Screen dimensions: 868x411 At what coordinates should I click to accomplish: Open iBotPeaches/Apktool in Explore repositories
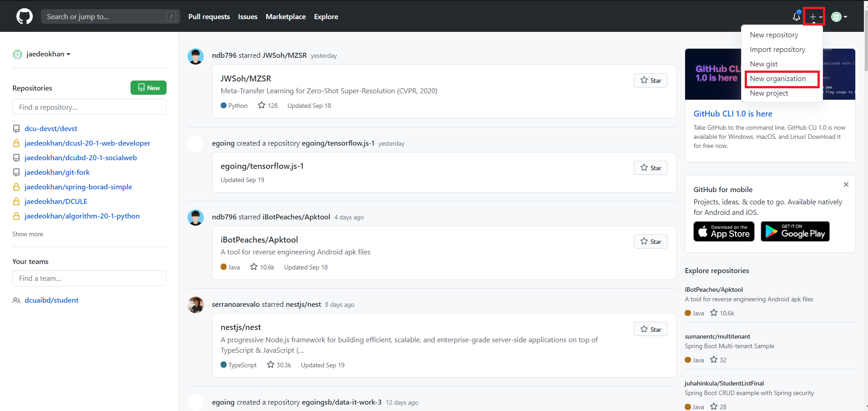point(713,290)
